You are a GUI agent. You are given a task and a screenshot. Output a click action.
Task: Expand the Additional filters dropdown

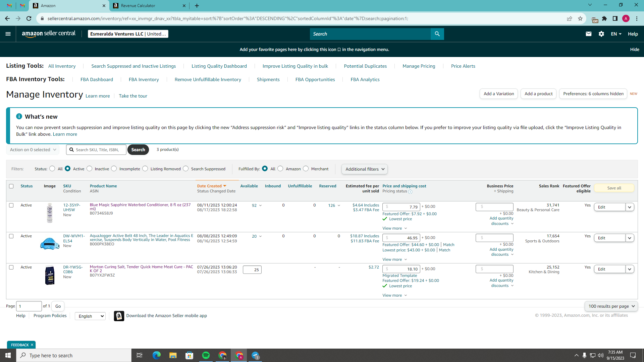pos(365,169)
